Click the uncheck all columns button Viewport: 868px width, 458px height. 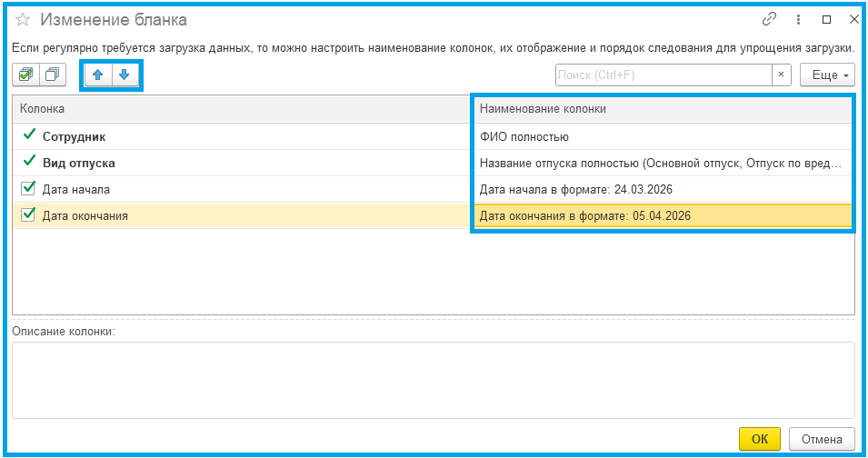click(53, 75)
